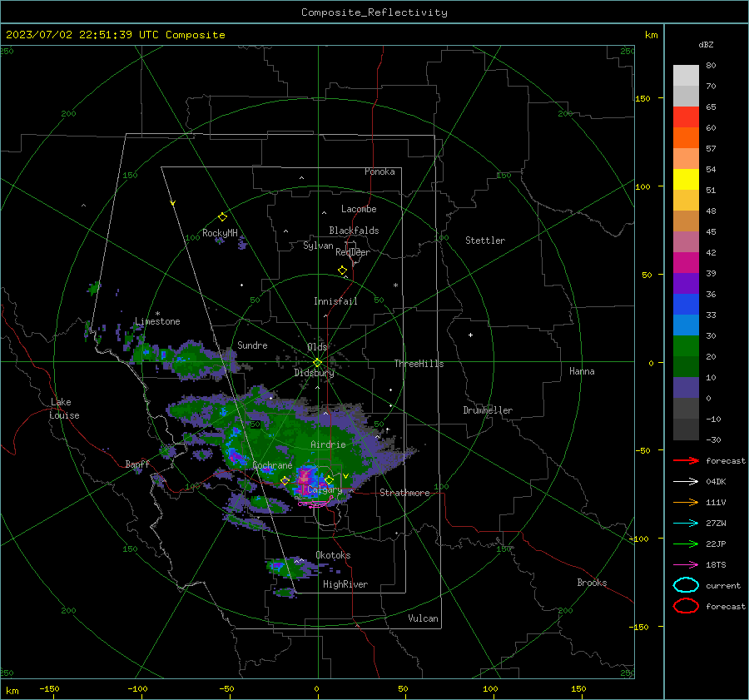
Task: Click the Airdrie city label
Action: coord(328,444)
